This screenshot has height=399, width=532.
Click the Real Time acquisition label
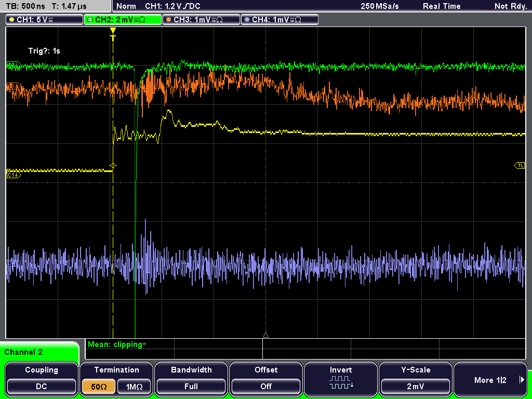coord(442,6)
